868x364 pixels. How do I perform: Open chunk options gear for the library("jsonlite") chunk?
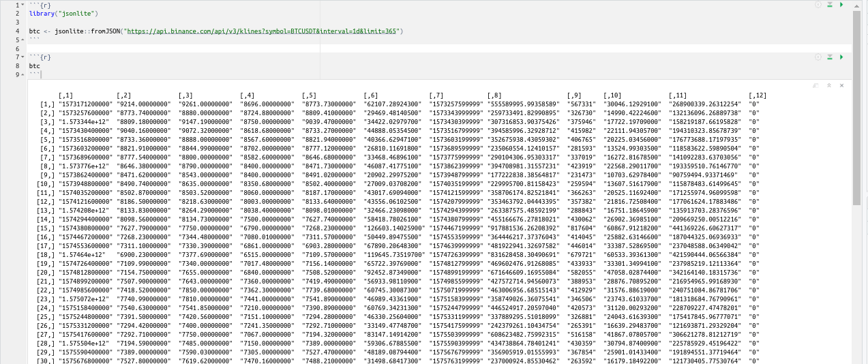(818, 5)
